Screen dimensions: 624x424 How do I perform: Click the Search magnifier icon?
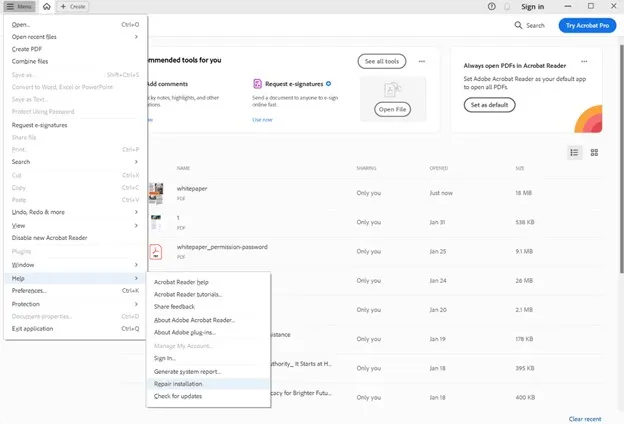click(x=518, y=25)
